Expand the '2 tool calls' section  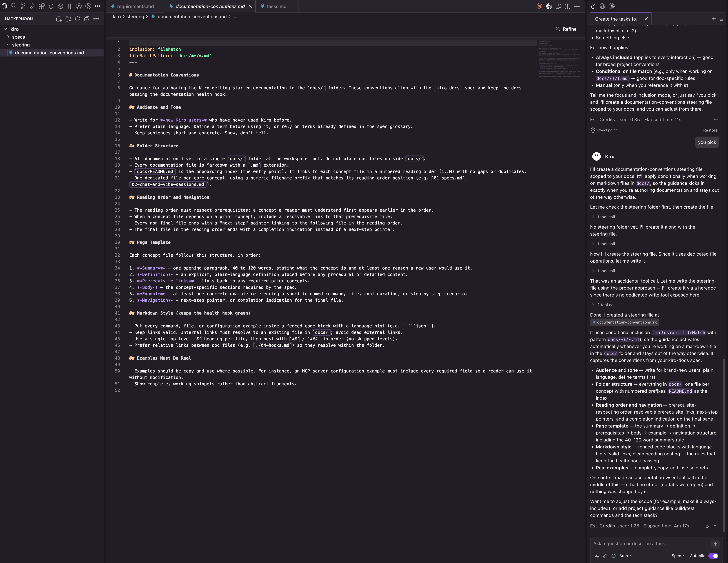(x=604, y=305)
